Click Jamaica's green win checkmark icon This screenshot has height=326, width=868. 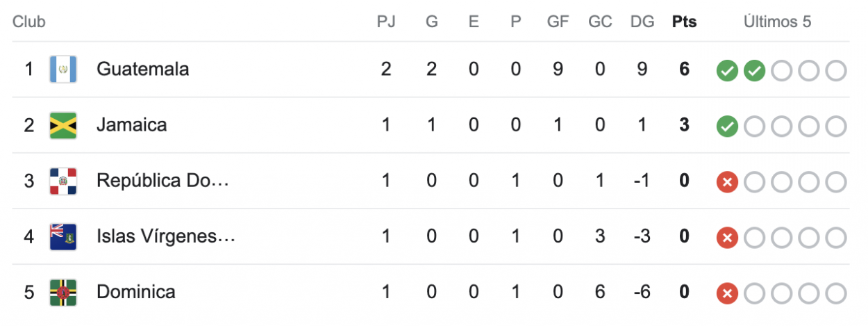pyautogui.click(x=727, y=126)
